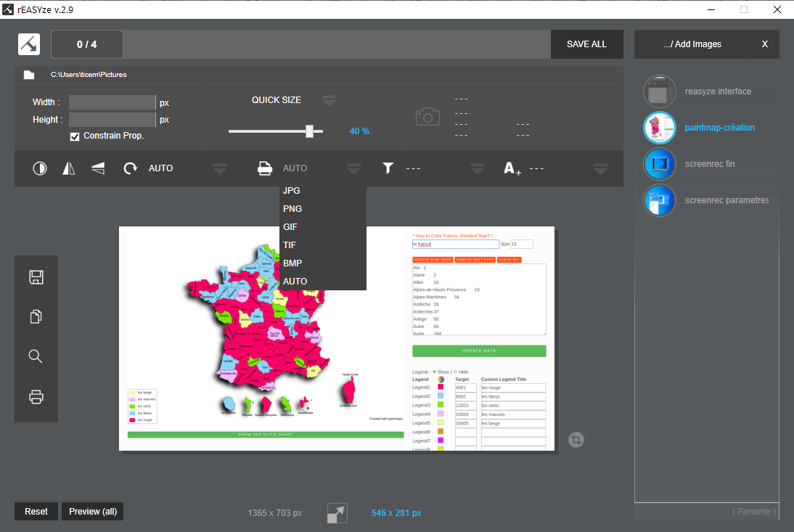Expand the Quick Size dropdown
Viewport: 794px width, 532px height.
330,101
